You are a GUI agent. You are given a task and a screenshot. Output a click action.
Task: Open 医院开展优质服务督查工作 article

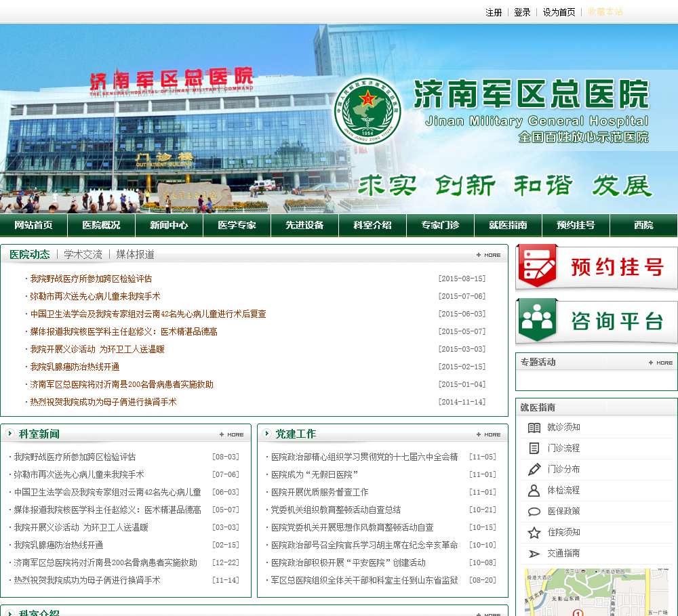[319, 493]
